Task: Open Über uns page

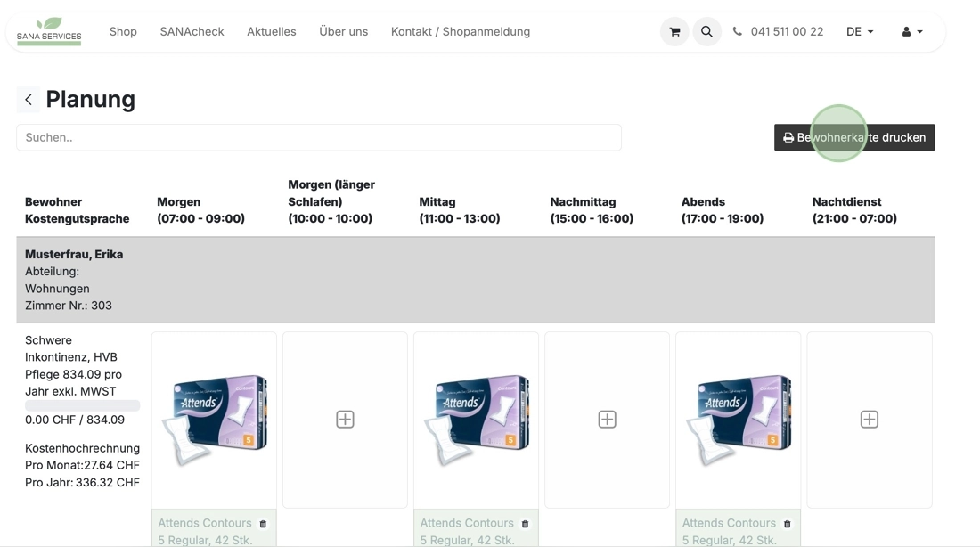Action: [x=343, y=31]
